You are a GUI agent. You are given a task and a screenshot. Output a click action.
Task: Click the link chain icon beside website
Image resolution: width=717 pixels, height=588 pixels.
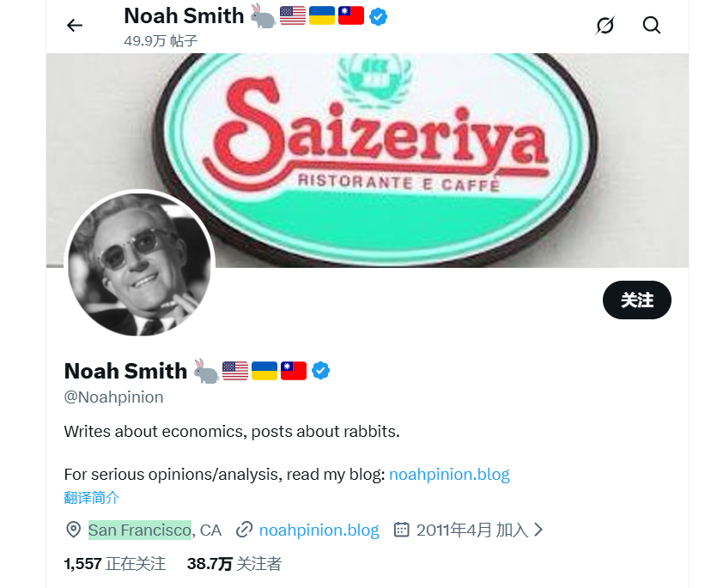point(244,530)
